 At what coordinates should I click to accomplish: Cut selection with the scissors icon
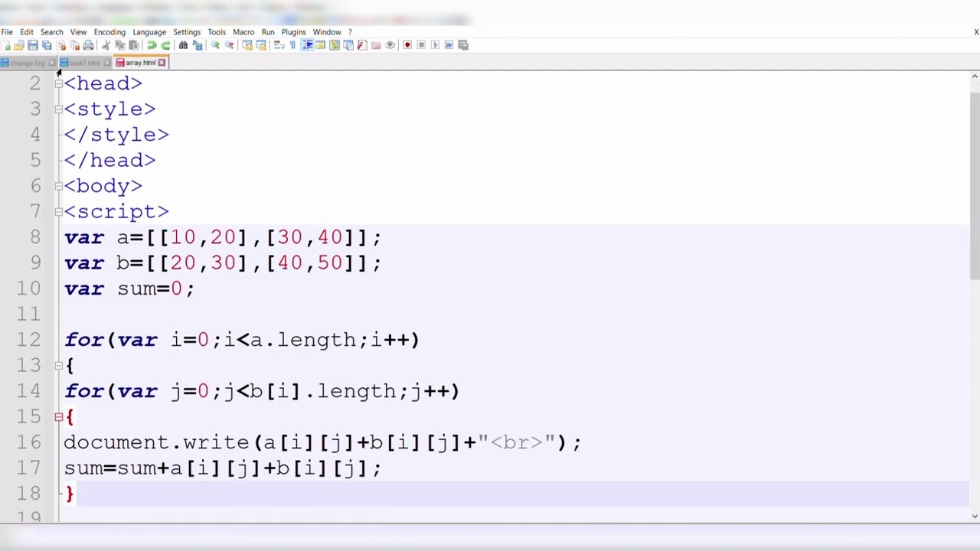pyautogui.click(x=106, y=45)
